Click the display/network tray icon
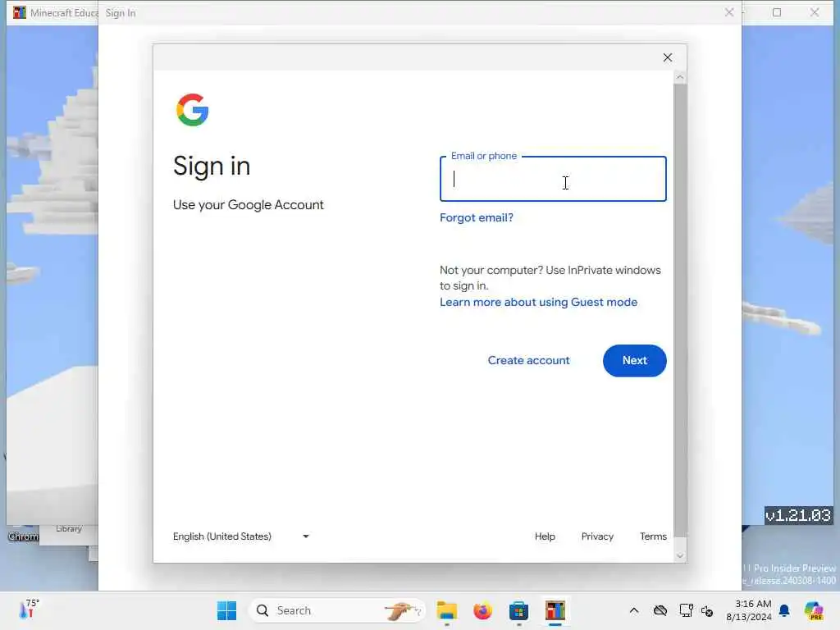Screen dimensions: 840x630 686,610
